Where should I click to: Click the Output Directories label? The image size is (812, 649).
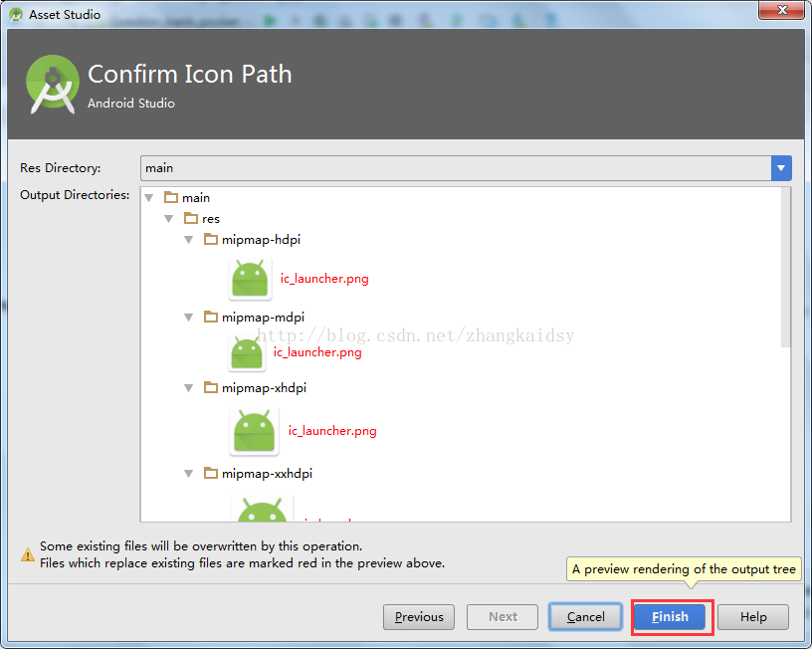tap(75, 195)
